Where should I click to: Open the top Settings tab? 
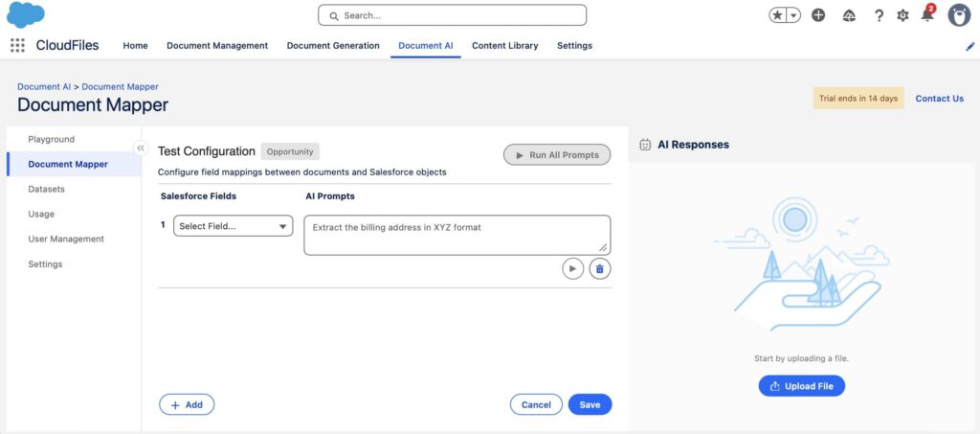click(574, 46)
